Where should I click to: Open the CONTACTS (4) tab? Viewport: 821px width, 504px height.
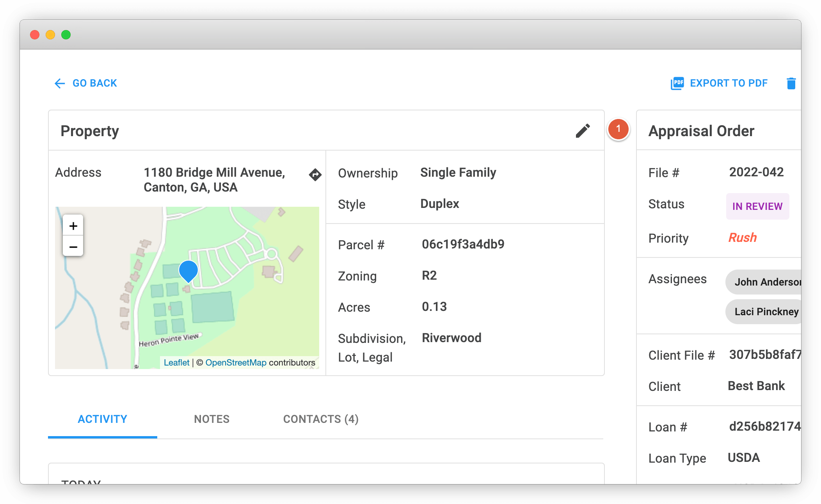[x=320, y=419]
